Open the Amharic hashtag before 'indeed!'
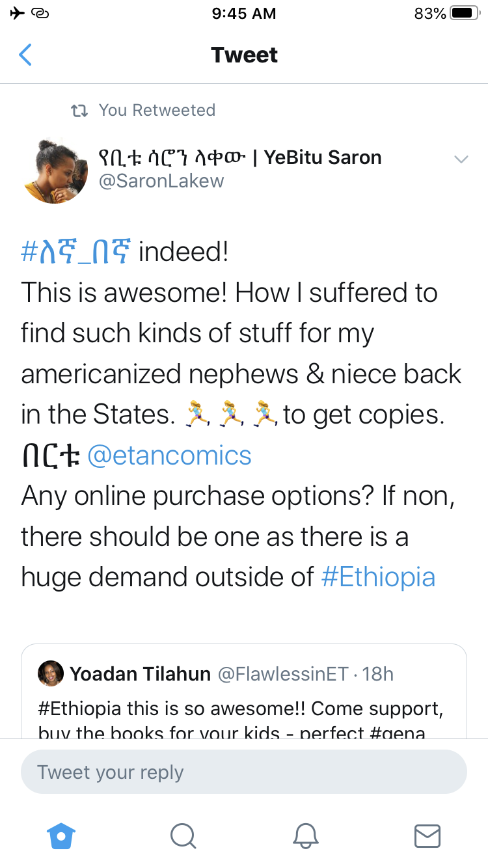 [x=76, y=252]
